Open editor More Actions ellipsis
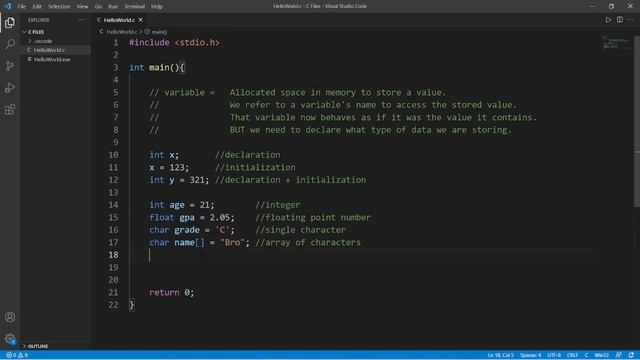Viewport: 640px width, 360px height. pos(631,20)
